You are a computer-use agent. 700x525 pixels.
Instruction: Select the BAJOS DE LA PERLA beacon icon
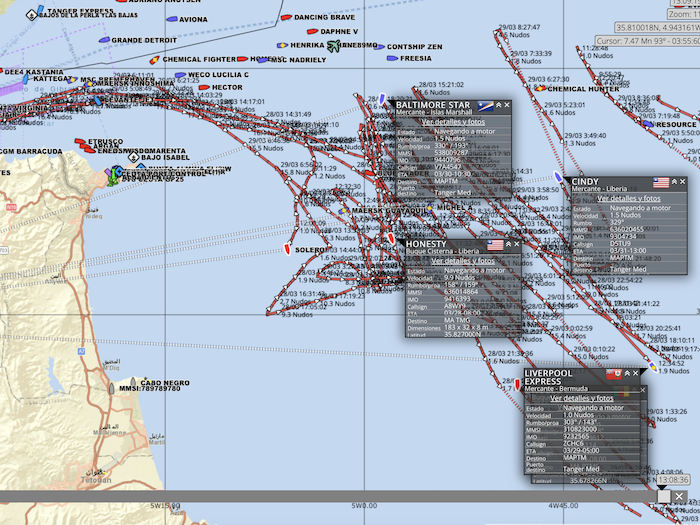point(31,16)
